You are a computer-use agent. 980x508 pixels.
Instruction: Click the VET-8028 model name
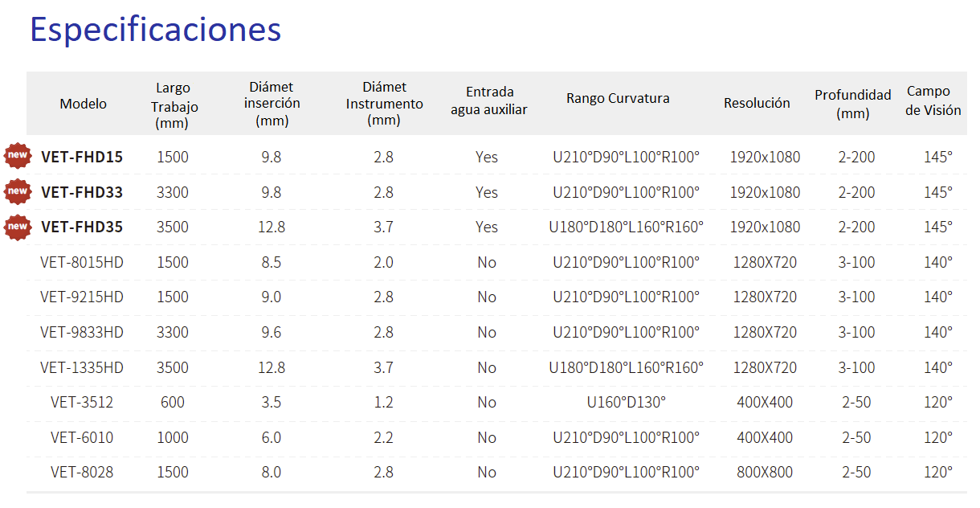82,473
